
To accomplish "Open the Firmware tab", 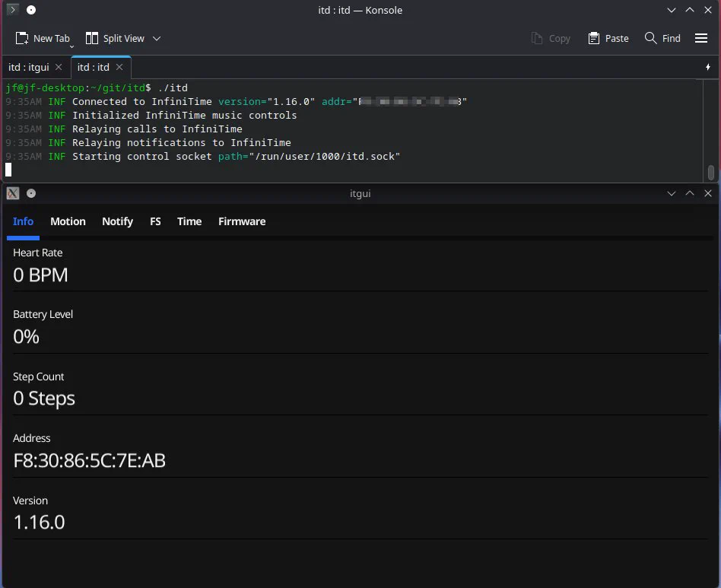I will (242, 221).
